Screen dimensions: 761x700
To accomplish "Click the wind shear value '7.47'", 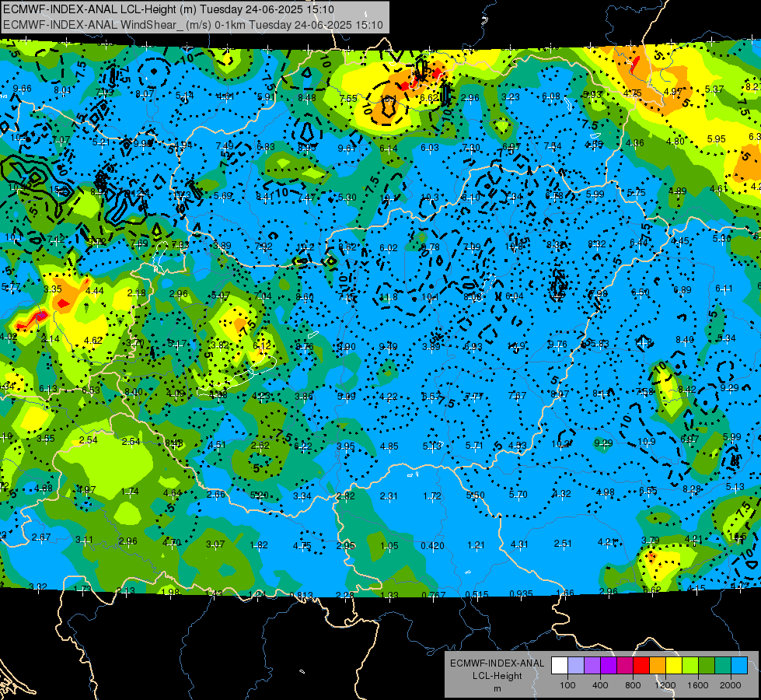I will 307,198.
